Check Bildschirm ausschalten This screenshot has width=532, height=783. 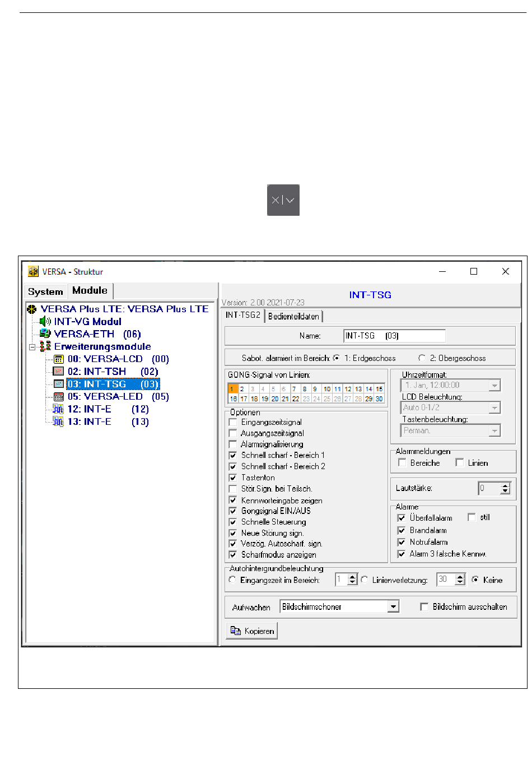pyautogui.click(x=424, y=607)
